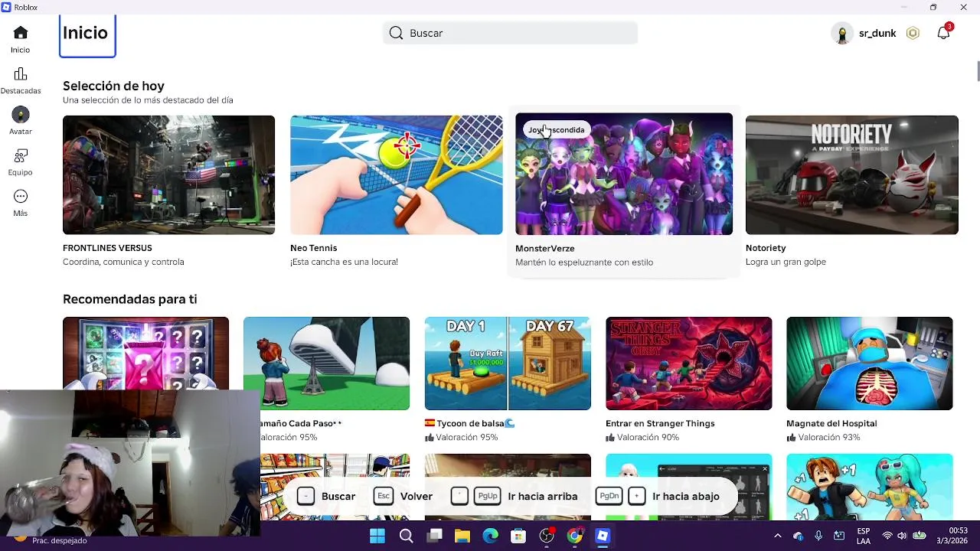Show hidden system tray icons
This screenshot has width=980, height=551.
click(778, 536)
